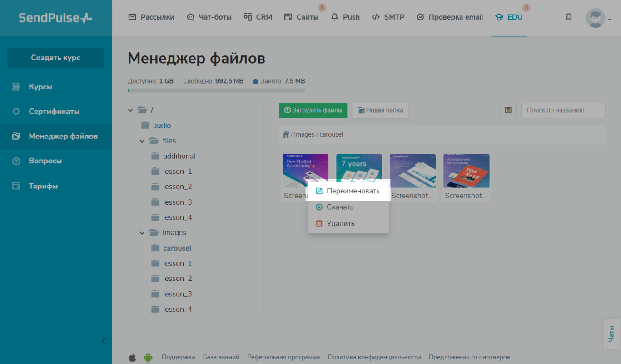Screen dimensions: 621x364
Task: Click the mobile phone icon in header
Action: (569, 17)
